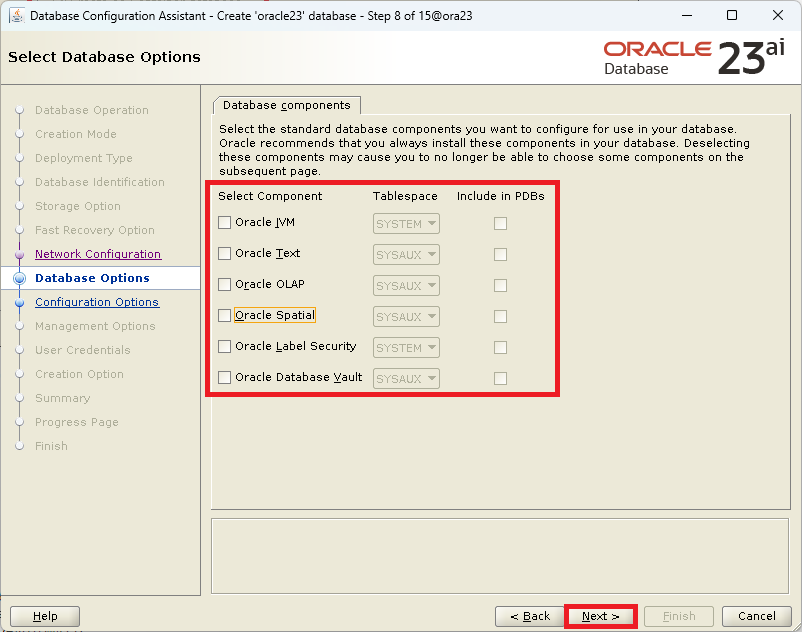The width and height of the screenshot is (802, 632).
Task: Open the Oracle Text tablespace dropdown
Action: tap(406, 255)
